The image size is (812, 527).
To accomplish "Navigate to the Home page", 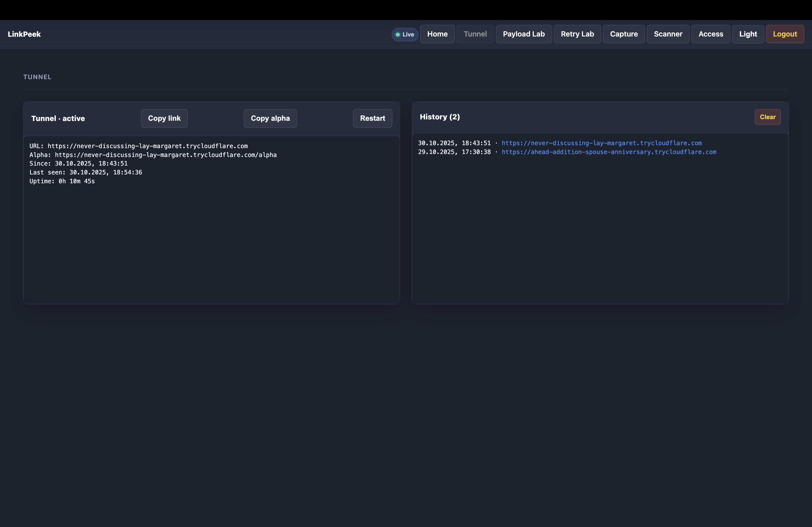I will [x=437, y=34].
